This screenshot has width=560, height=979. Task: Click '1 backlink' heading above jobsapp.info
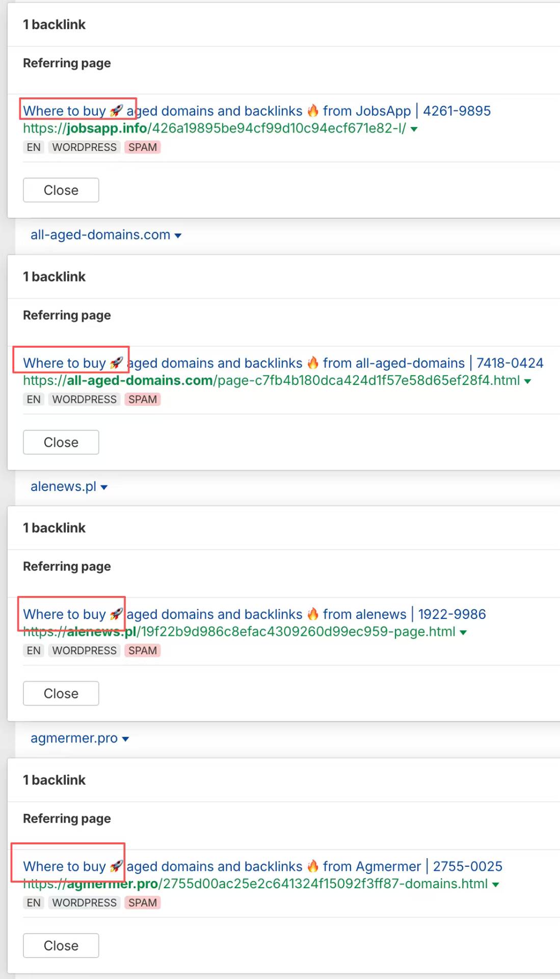[x=54, y=24]
